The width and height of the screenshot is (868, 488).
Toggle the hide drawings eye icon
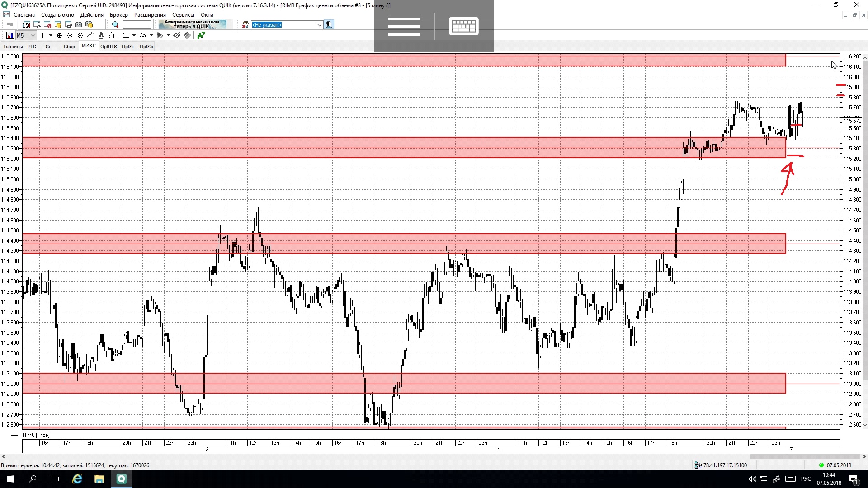tap(177, 35)
